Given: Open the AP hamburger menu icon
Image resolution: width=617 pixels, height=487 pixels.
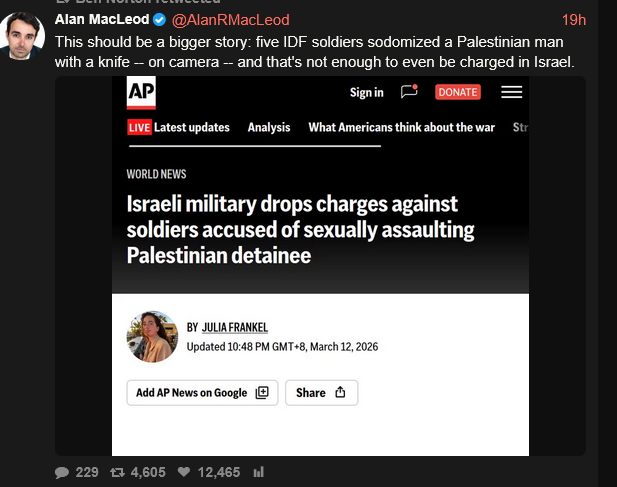Looking at the screenshot, I should pos(511,92).
